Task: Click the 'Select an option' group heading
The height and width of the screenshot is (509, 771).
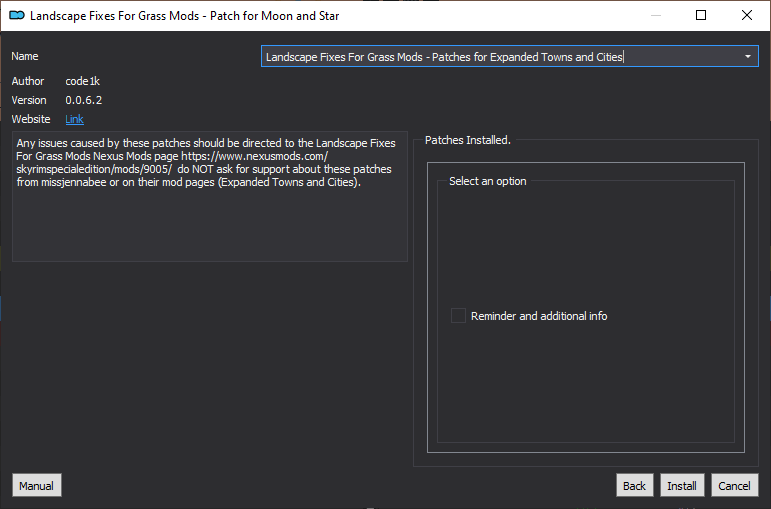Action: [487, 181]
